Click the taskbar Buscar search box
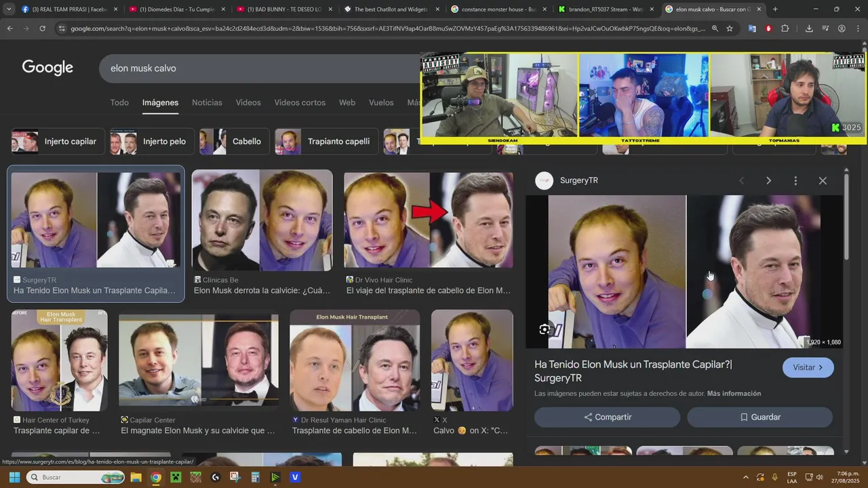868x488 pixels. (76, 477)
